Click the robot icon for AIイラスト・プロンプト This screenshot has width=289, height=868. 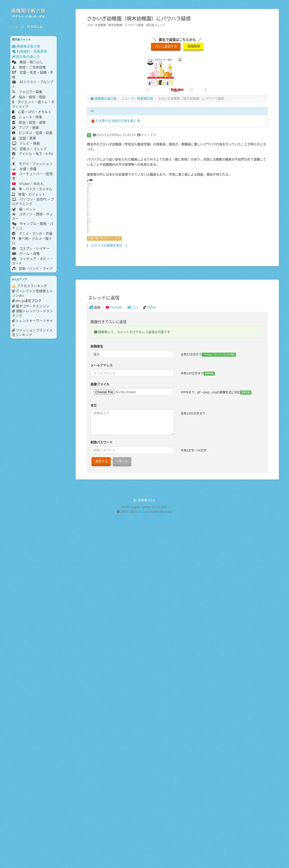coord(14,82)
